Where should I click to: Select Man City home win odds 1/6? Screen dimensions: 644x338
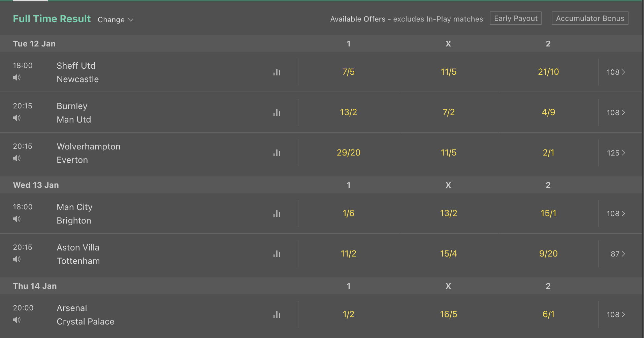349,213
